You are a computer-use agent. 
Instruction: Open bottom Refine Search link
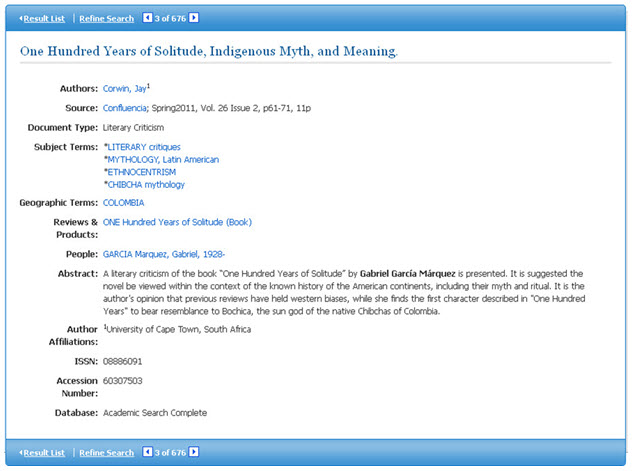tap(106, 453)
